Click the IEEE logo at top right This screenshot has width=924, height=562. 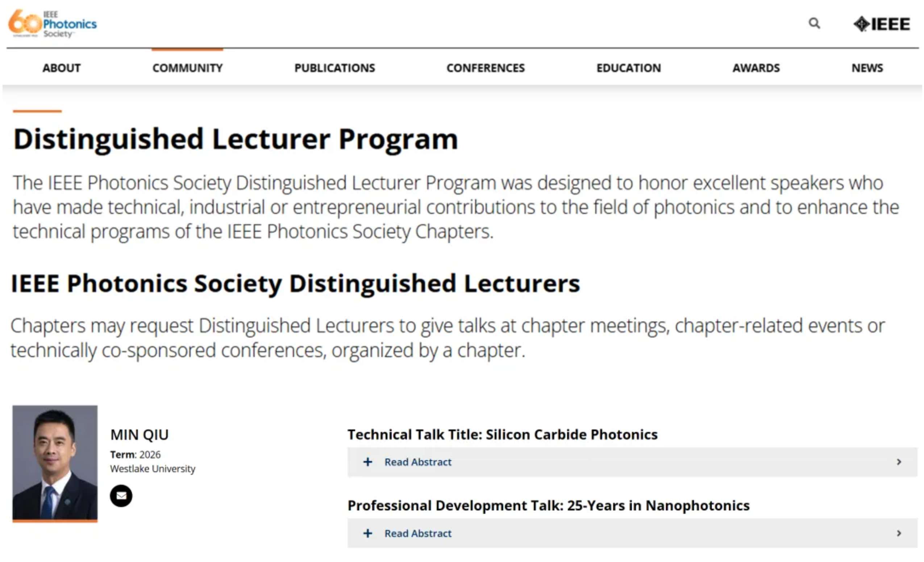(882, 24)
